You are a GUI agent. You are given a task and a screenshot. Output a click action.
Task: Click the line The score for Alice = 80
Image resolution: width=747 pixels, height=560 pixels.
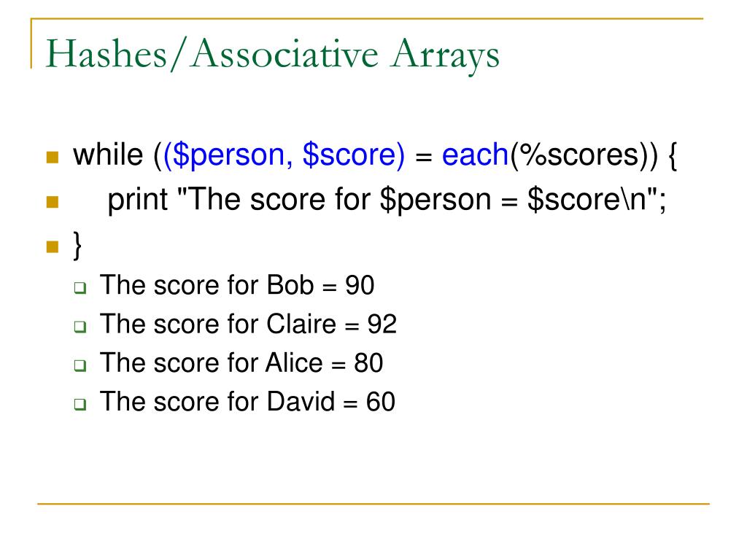coord(241,363)
